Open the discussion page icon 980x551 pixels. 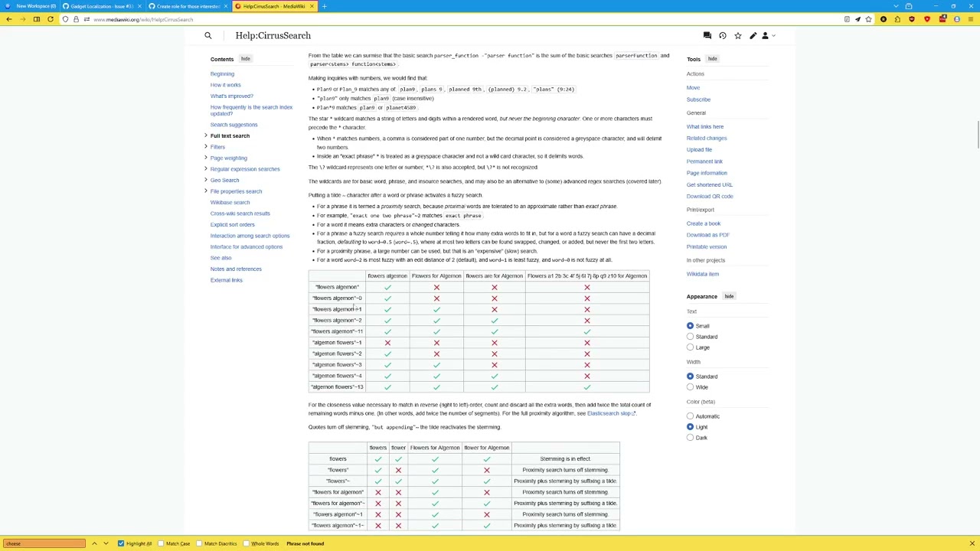[707, 35]
